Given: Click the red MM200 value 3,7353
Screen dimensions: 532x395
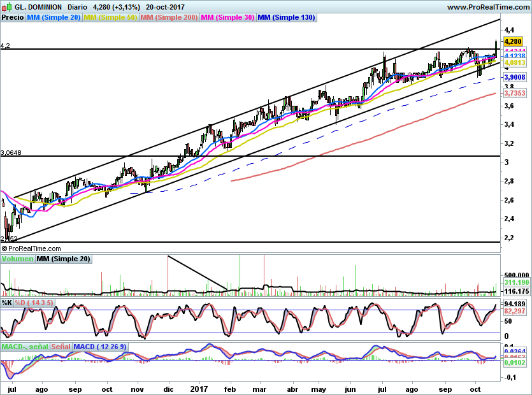Looking at the screenshot, I should (515, 93).
